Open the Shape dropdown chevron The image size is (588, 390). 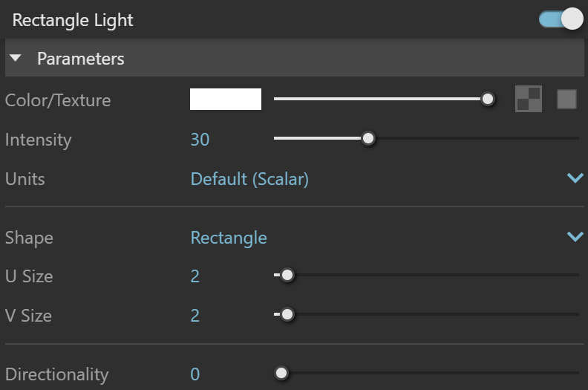pyautogui.click(x=575, y=237)
